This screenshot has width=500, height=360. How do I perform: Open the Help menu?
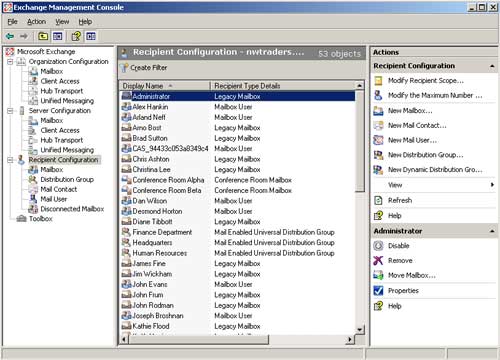(85, 22)
